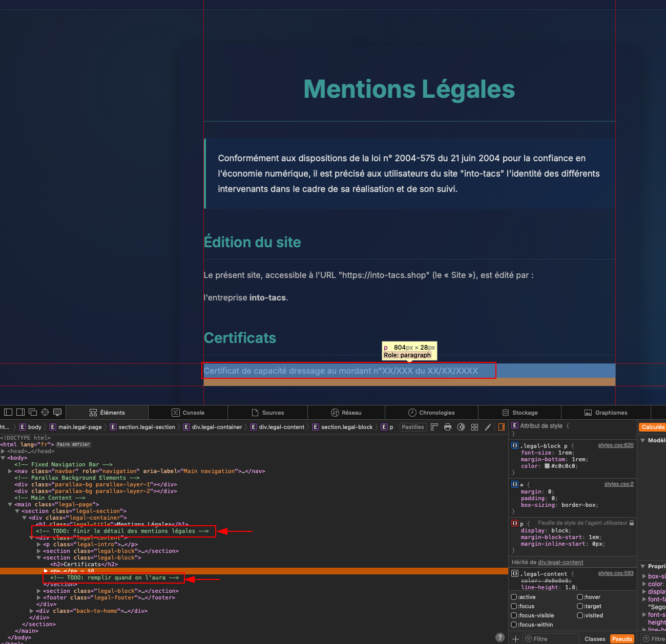Select body in the breadcrumb path
Screen dimensions: 666x644
[x=31, y=427]
